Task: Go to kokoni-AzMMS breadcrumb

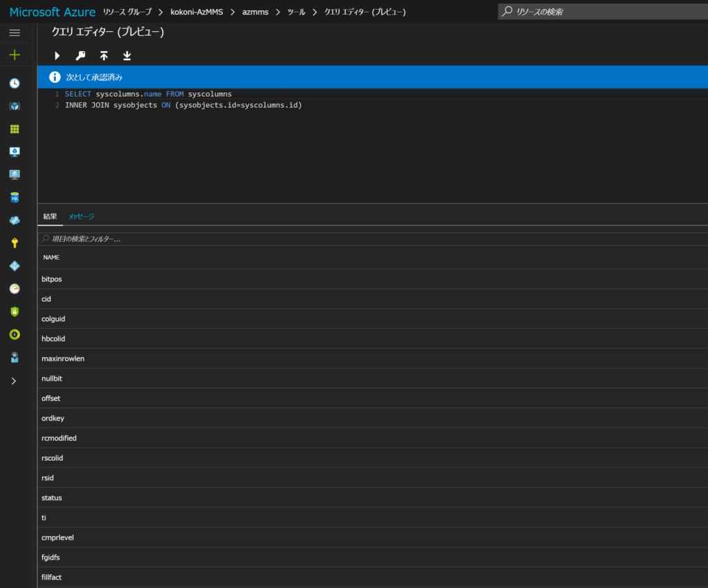Action: 196,12
